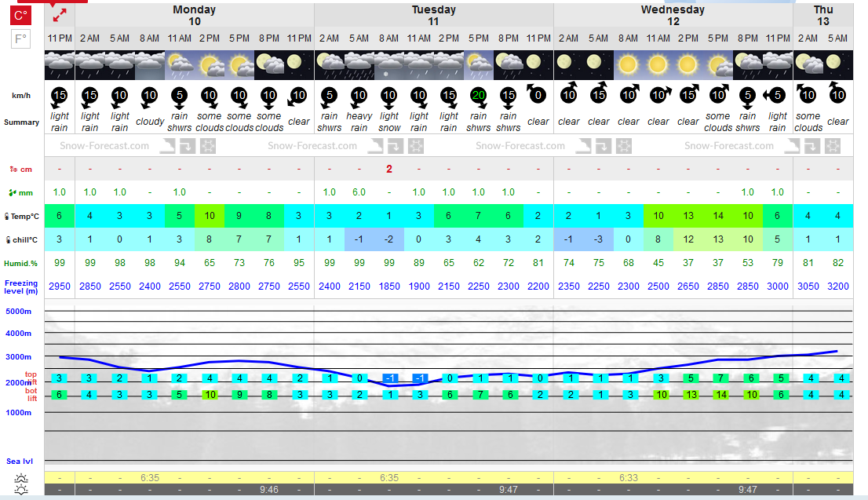Click the 14 degree temperature cell
868x500 pixels.
tap(718, 216)
